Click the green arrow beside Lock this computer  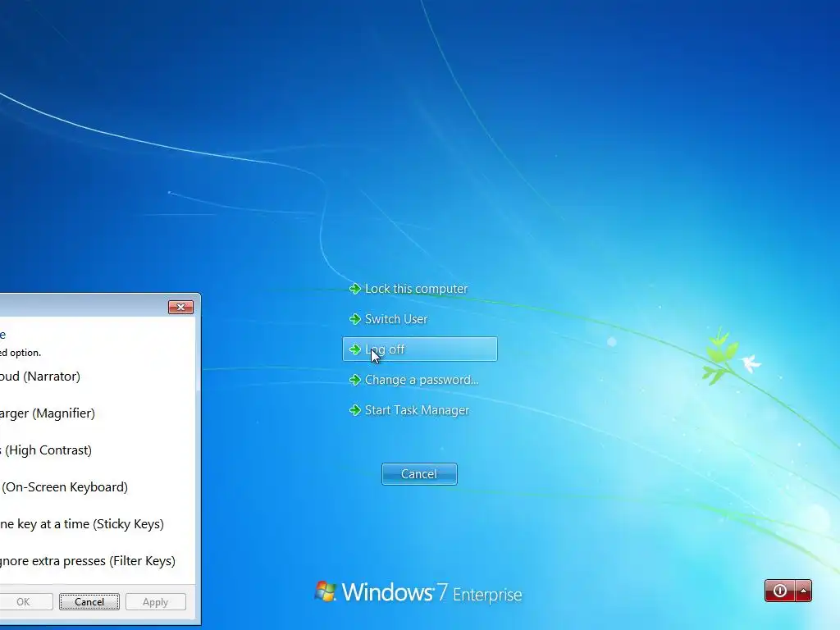tap(354, 289)
